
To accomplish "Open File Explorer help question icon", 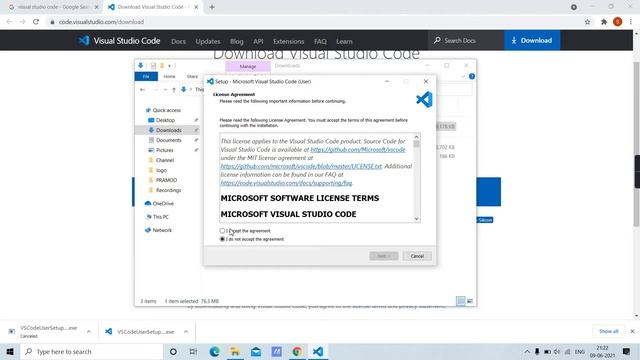I will [472, 76].
